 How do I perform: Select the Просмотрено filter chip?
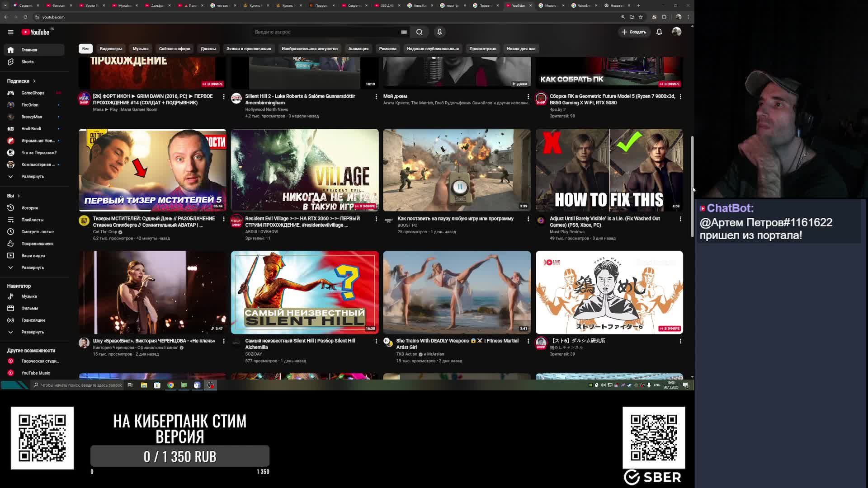[x=482, y=49]
